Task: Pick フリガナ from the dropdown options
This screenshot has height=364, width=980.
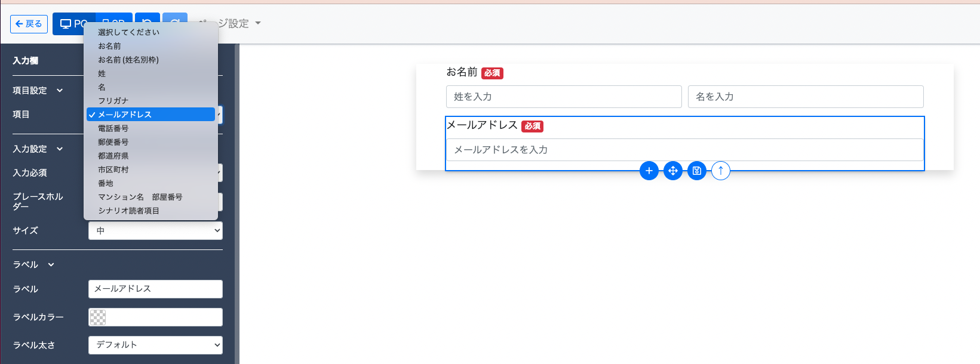Action: coord(113,101)
